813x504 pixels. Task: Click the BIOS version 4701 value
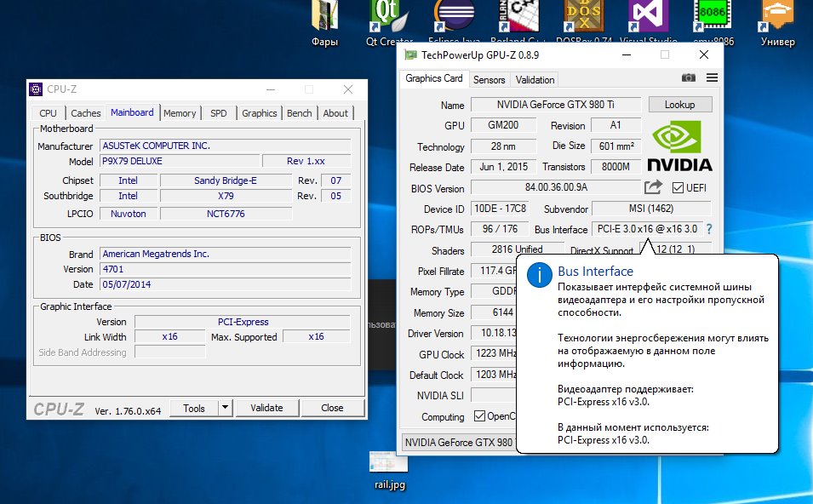(226, 269)
